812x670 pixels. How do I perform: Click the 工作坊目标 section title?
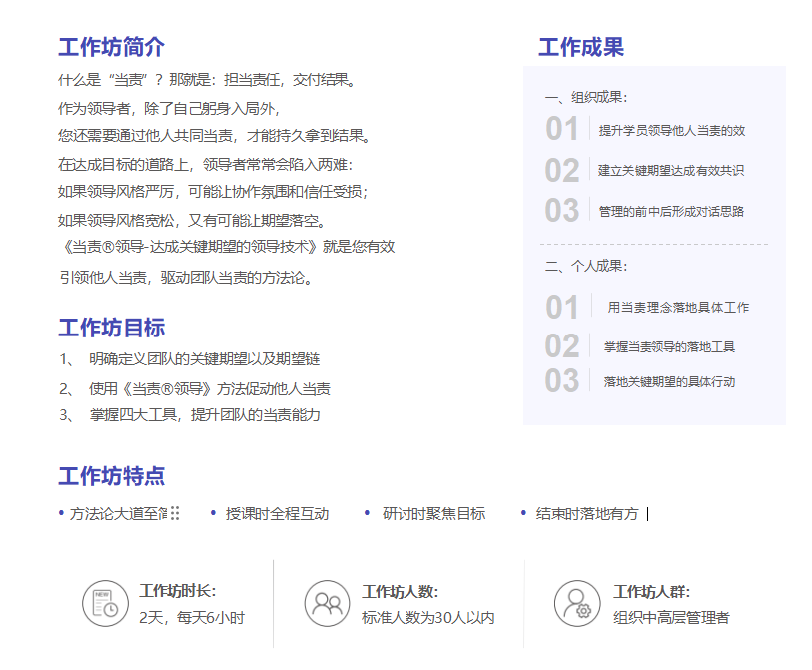tap(111, 328)
